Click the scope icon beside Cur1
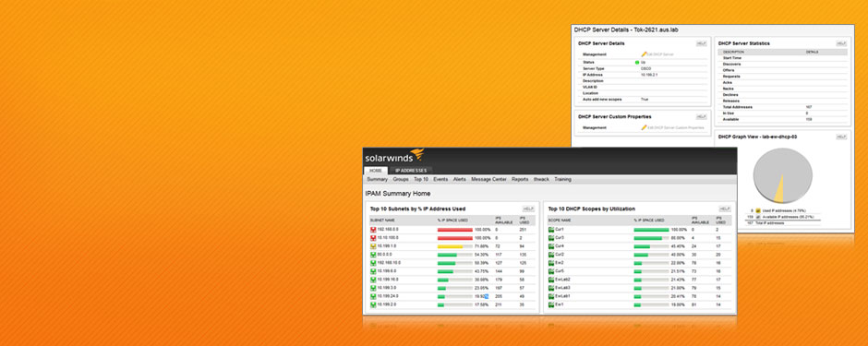The image size is (868, 346). coord(551,229)
